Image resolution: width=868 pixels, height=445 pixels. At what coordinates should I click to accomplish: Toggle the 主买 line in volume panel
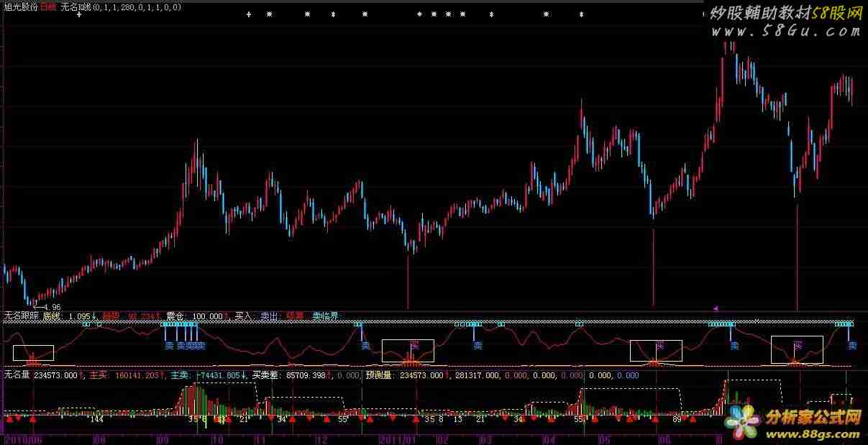click(x=99, y=375)
